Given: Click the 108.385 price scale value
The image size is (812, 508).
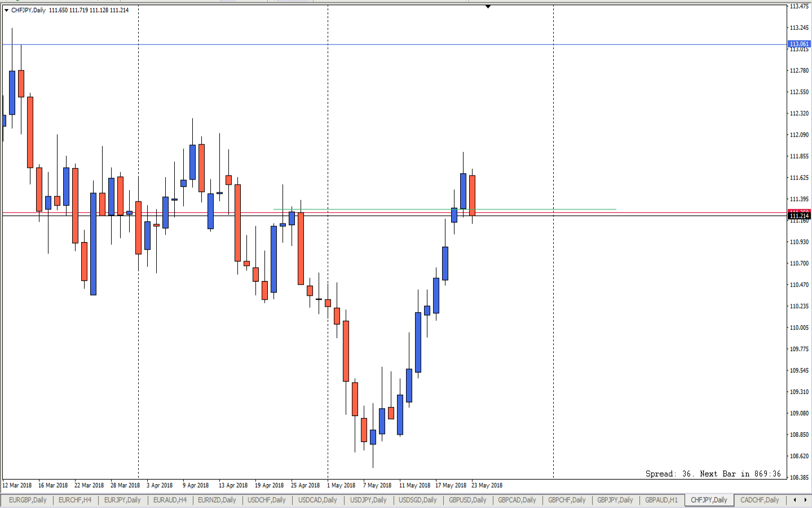Looking at the screenshot, I should [799, 478].
